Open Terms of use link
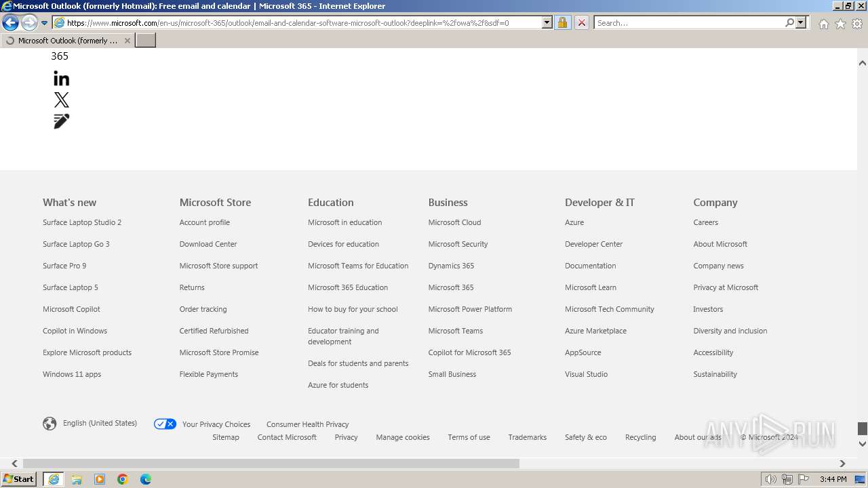 [469, 437]
